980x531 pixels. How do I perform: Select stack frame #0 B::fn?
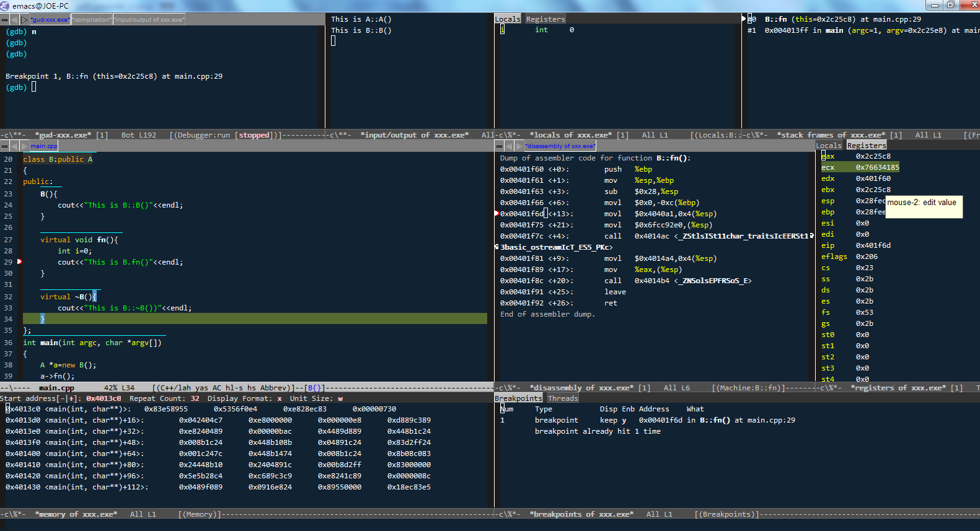click(835, 19)
